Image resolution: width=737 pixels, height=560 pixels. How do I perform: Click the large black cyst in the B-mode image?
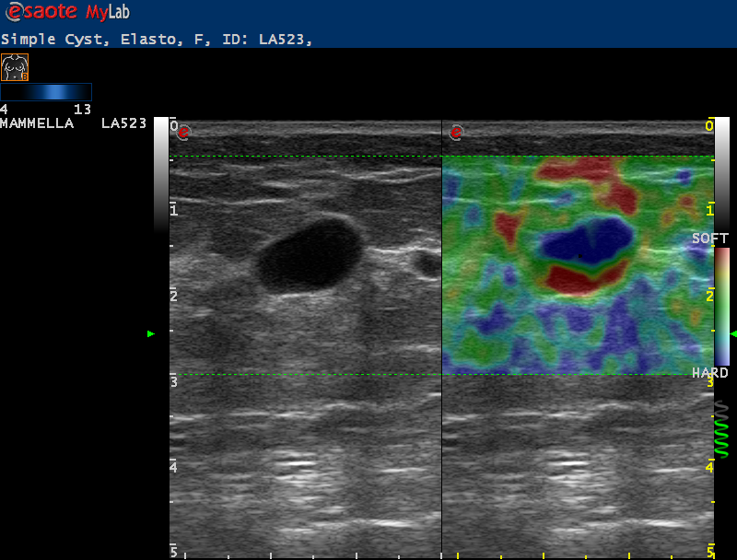tap(310, 254)
